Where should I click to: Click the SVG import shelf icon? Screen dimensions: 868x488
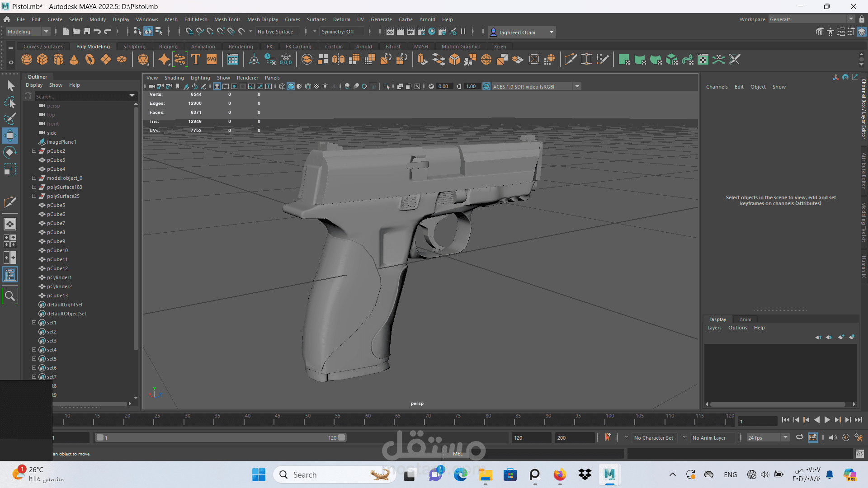pos(212,59)
